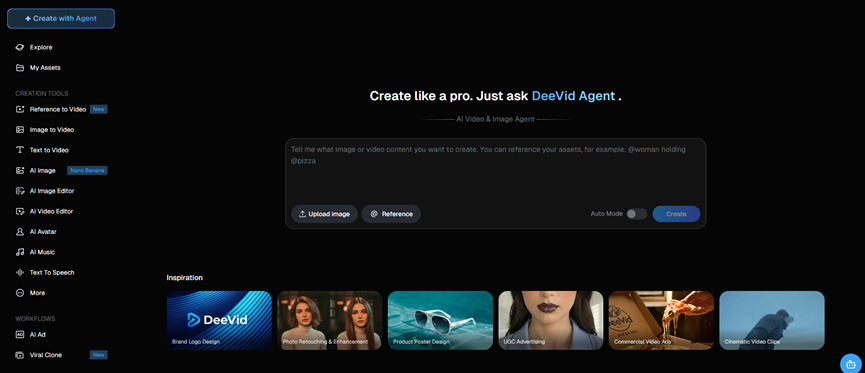Open Commercial Video Ads card
This screenshot has height=373, width=865.
(x=661, y=321)
